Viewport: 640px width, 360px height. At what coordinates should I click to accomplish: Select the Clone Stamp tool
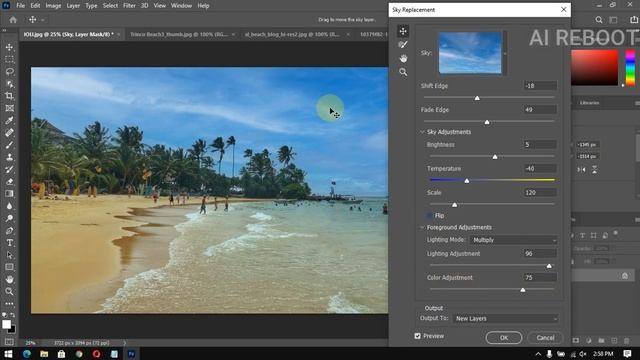point(9,157)
